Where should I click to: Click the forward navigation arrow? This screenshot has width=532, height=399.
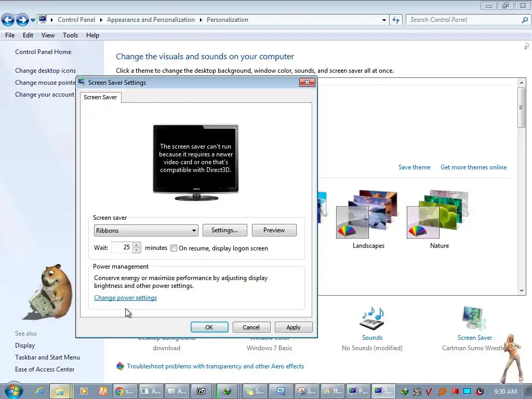pos(22,20)
